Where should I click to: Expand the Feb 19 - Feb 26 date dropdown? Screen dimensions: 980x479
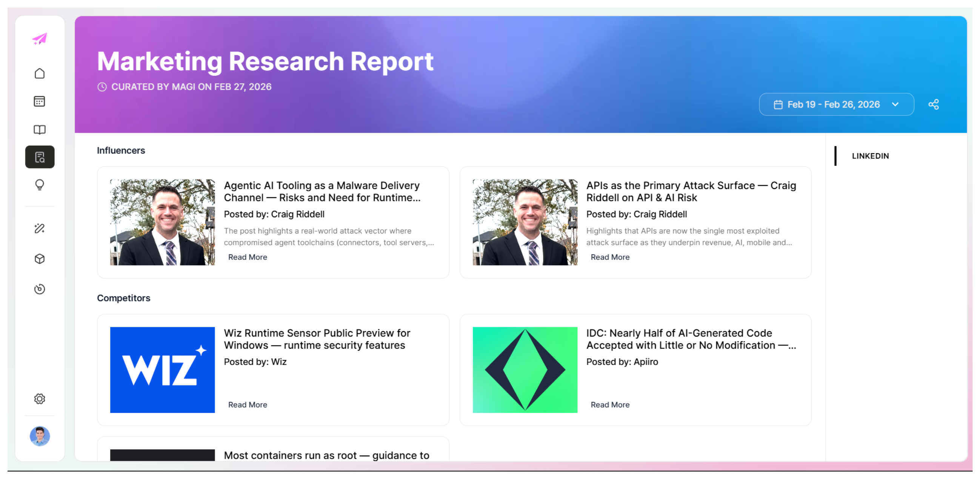[x=836, y=104]
